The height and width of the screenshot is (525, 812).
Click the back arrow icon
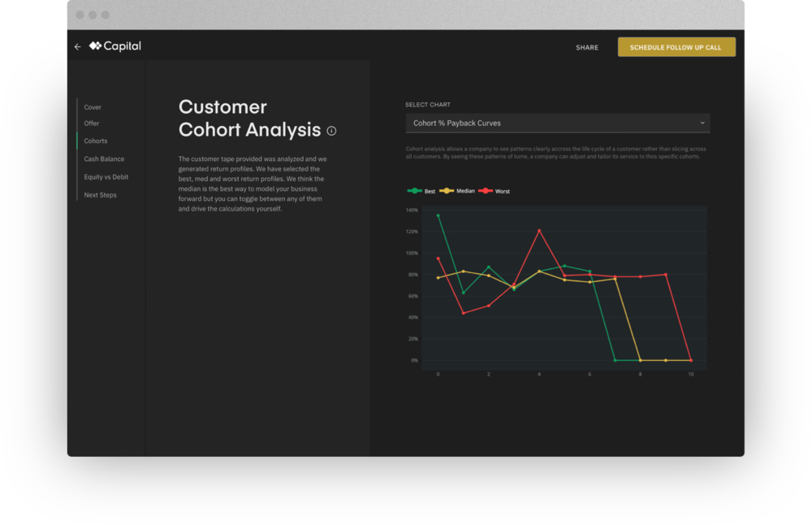coord(78,47)
